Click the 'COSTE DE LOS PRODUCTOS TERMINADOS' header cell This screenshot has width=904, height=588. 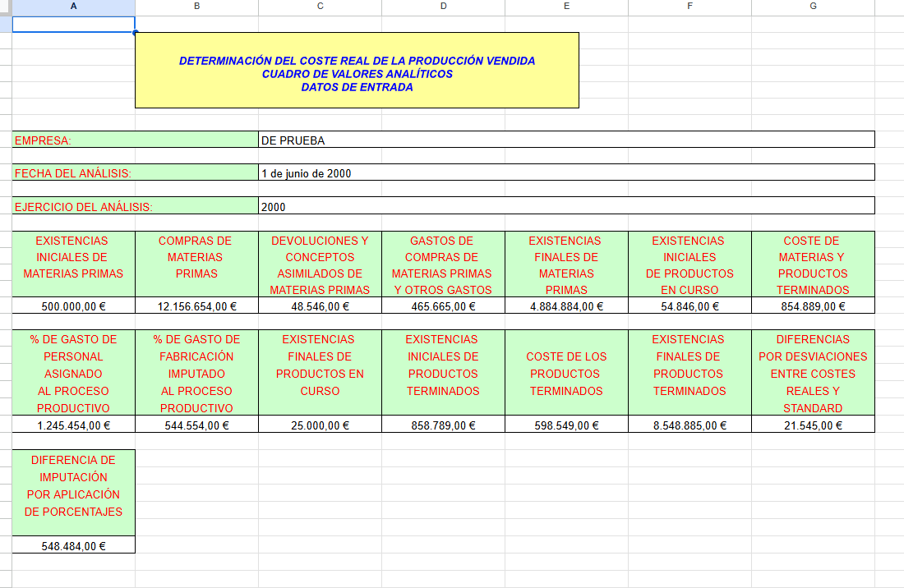[566, 373]
